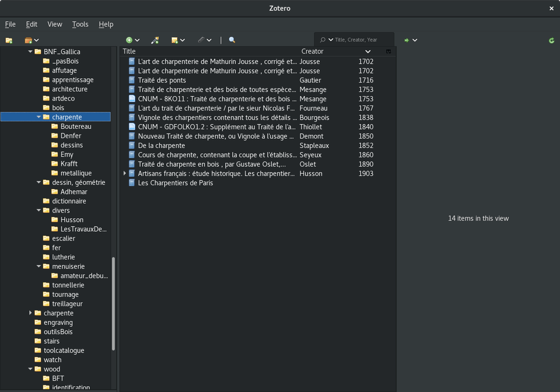The height and width of the screenshot is (392, 560).
Task: Select Traité de charpente en bois by Oslet
Action: (x=258, y=164)
